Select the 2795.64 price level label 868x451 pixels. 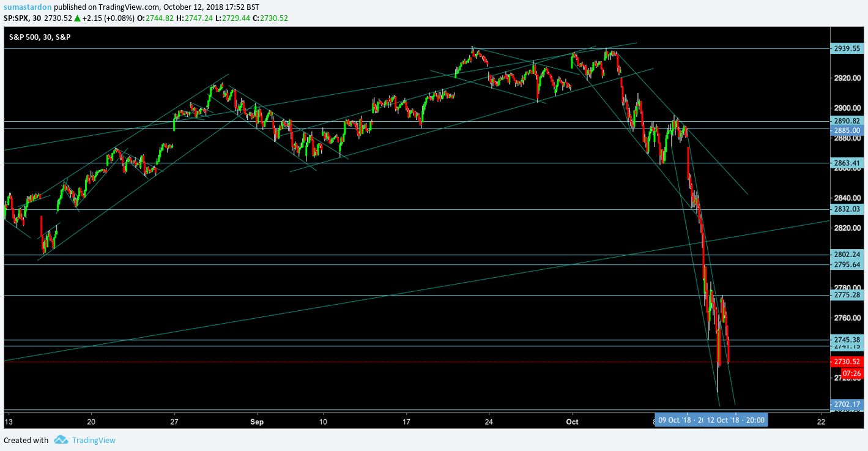(x=847, y=264)
